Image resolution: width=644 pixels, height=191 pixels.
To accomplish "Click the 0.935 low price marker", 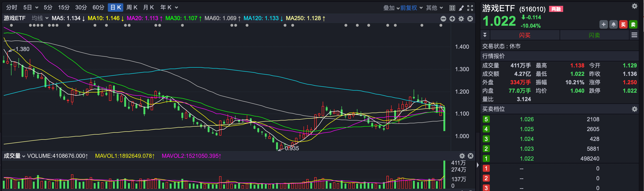I will [x=292, y=148].
